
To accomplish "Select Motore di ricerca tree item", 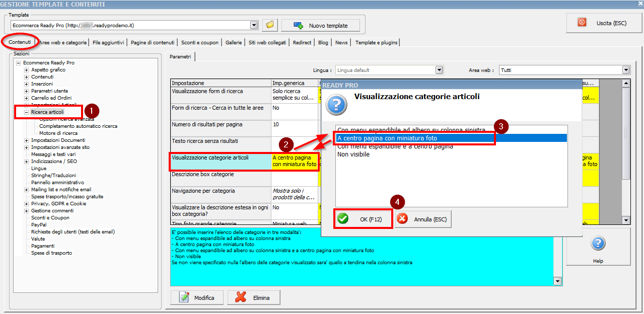I will [58, 133].
